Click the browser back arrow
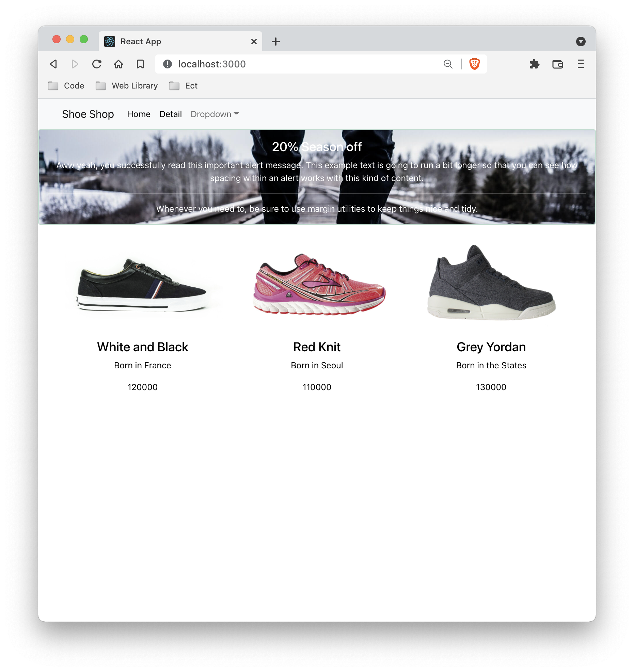 (x=53, y=64)
